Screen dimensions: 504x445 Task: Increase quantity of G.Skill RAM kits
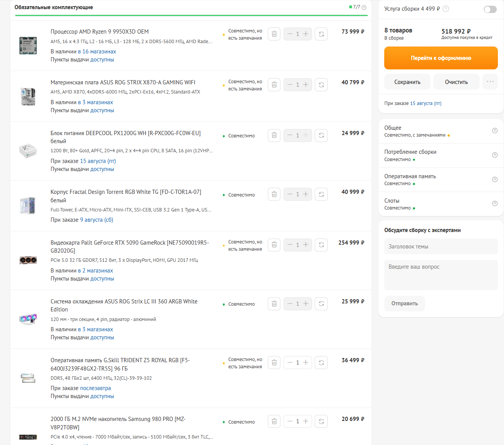(x=306, y=363)
